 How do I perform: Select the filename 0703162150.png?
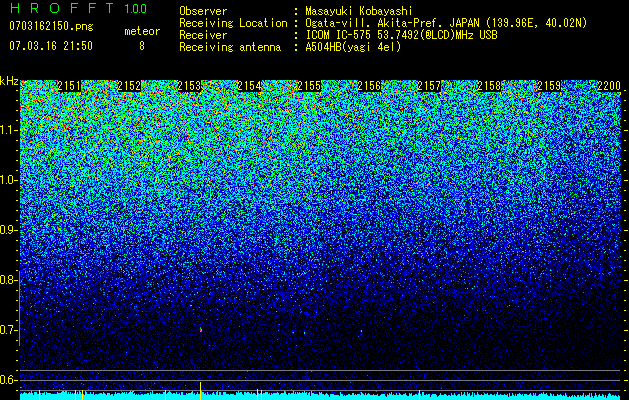(51, 26)
